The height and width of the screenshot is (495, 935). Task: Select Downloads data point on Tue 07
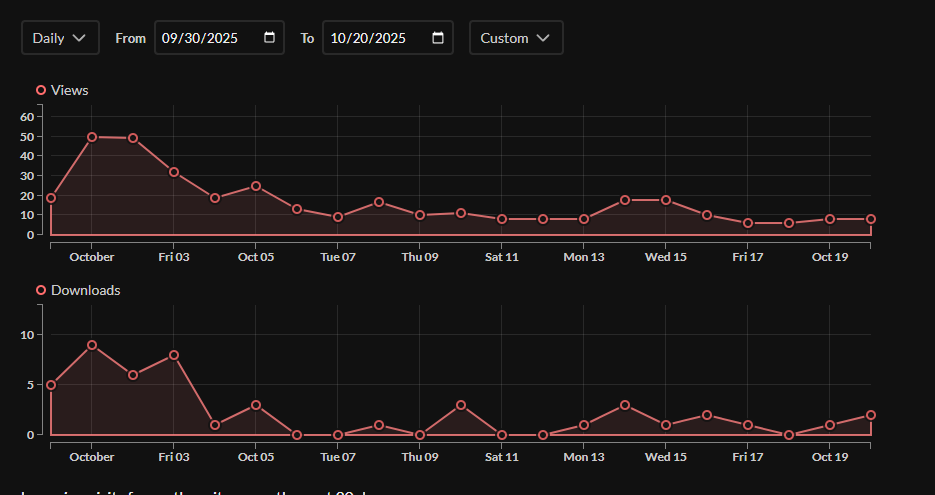pos(338,435)
